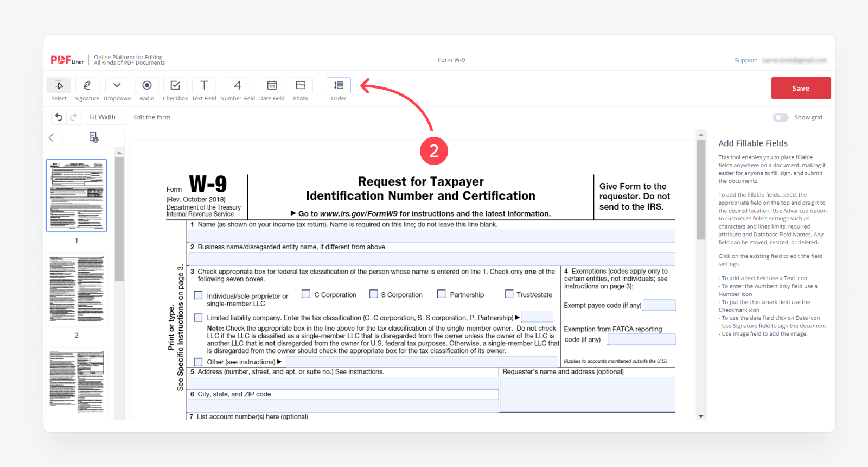Check the Partnership box
The image size is (868, 467).
click(x=442, y=294)
